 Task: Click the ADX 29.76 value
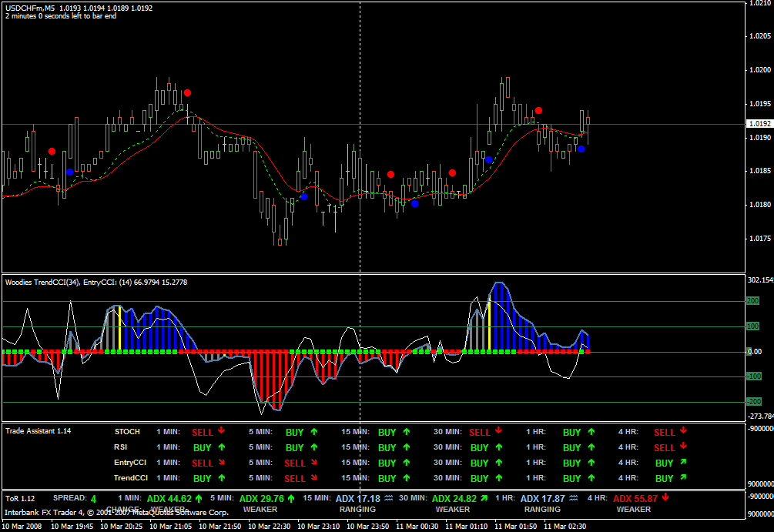tap(262, 499)
